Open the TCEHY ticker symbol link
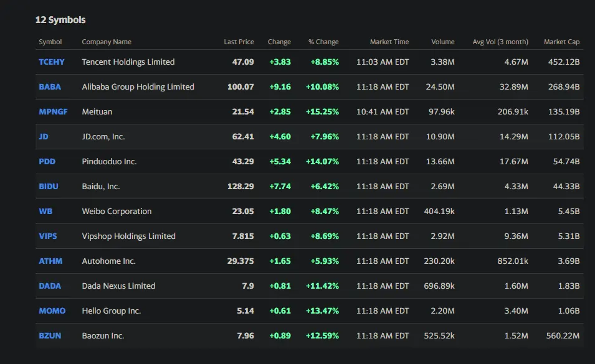The image size is (595, 364). coord(51,62)
